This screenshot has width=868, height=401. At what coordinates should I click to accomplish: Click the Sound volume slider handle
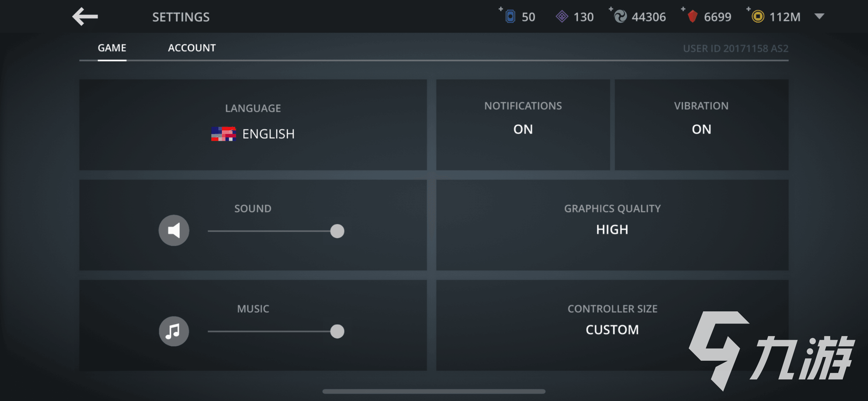(337, 231)
